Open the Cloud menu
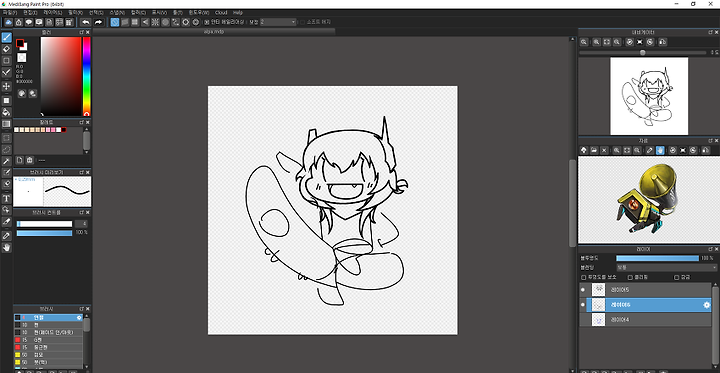The image size is (720, 373). [221, 13]
